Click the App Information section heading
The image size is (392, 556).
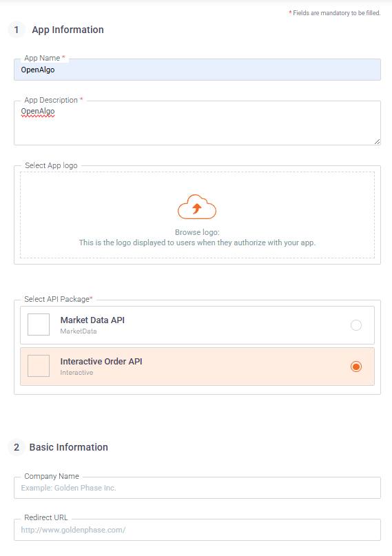tap(68, 30)
